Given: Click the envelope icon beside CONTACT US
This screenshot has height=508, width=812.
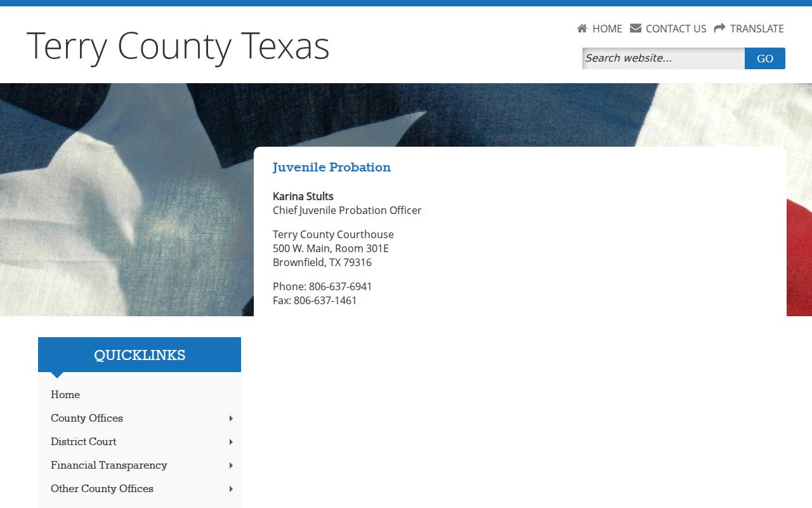Looking at the screenshot, I should pyautogui.click(x=635, y=29).
